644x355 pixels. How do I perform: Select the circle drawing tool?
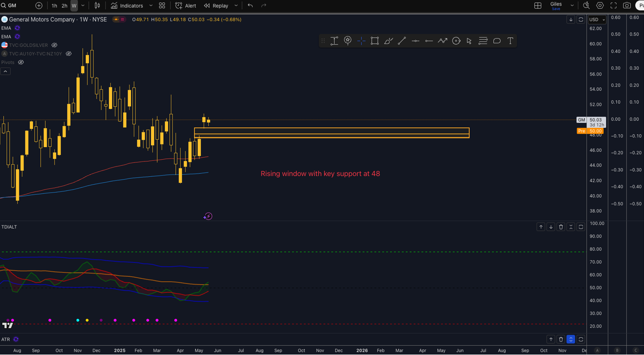[456, 41]
